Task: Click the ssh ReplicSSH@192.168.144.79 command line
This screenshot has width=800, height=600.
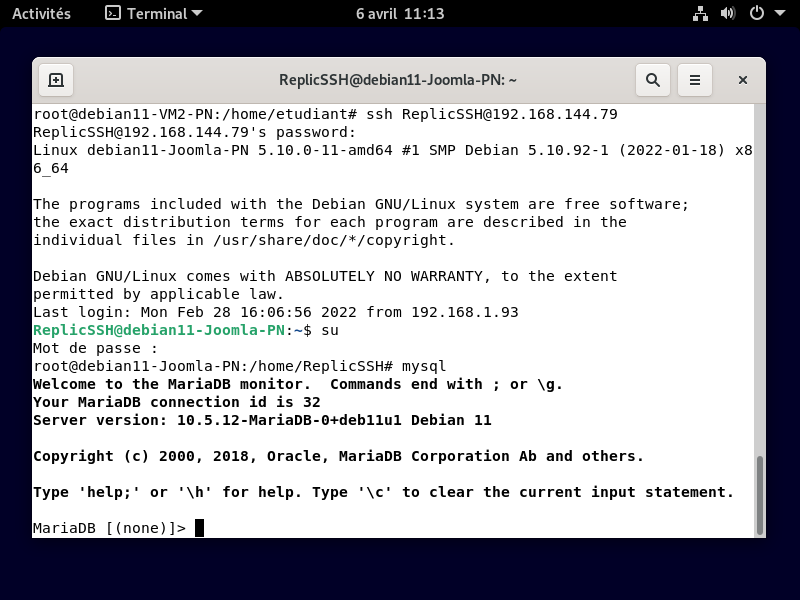Action: pos(492,114)
